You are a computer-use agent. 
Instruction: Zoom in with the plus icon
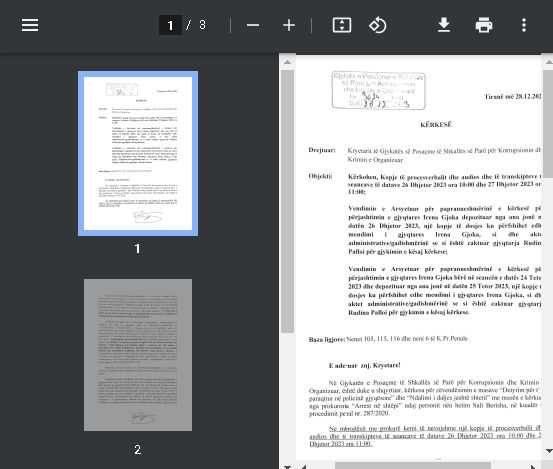tap(289, 25)
